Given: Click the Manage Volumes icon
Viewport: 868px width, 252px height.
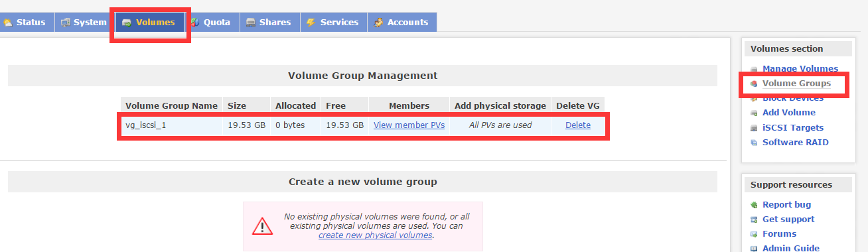Looking at the screenshot, I should coord(754,69).
